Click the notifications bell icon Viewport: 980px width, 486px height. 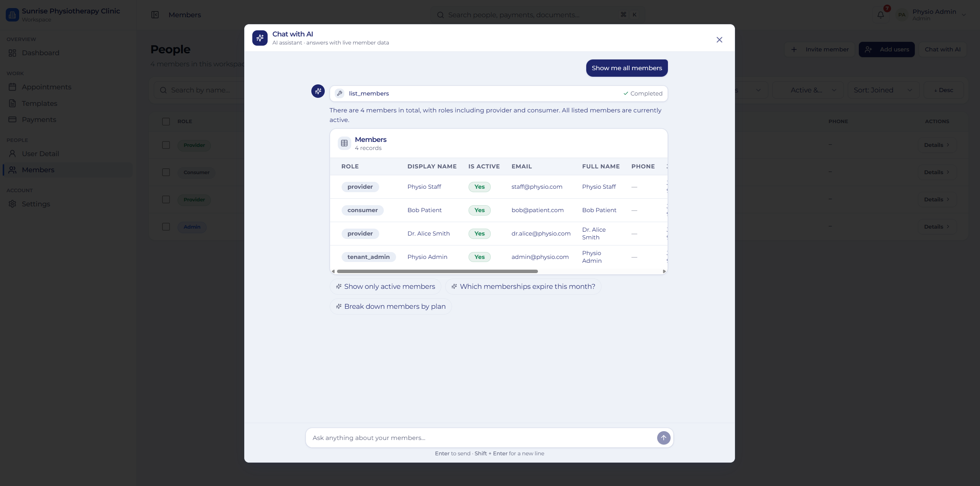881,15
